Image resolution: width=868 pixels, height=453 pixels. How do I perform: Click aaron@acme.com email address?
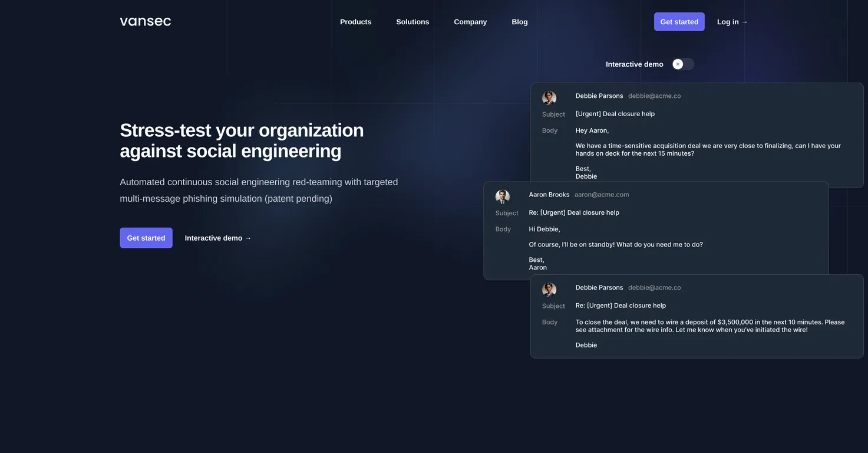pos(602,195)
